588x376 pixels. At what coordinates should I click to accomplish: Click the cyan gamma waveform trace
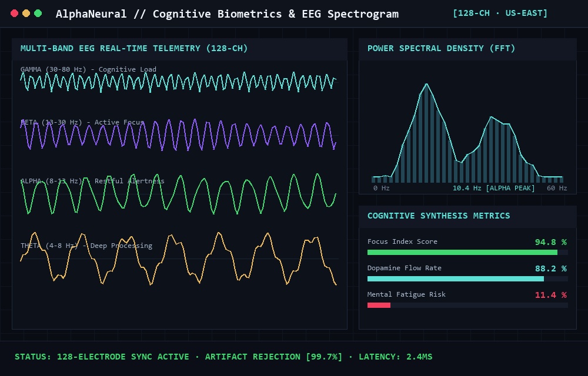178,82
